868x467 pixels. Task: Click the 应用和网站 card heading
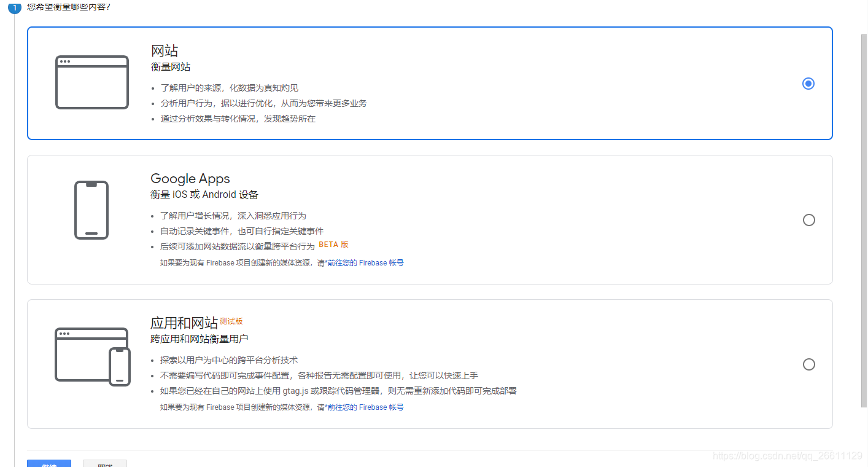pyautogui.click(x=184, y=323)
